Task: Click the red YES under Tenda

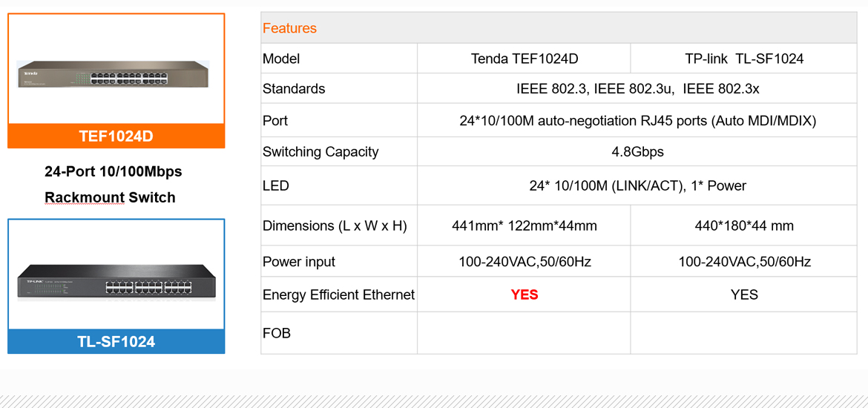Action: [524, 295]
